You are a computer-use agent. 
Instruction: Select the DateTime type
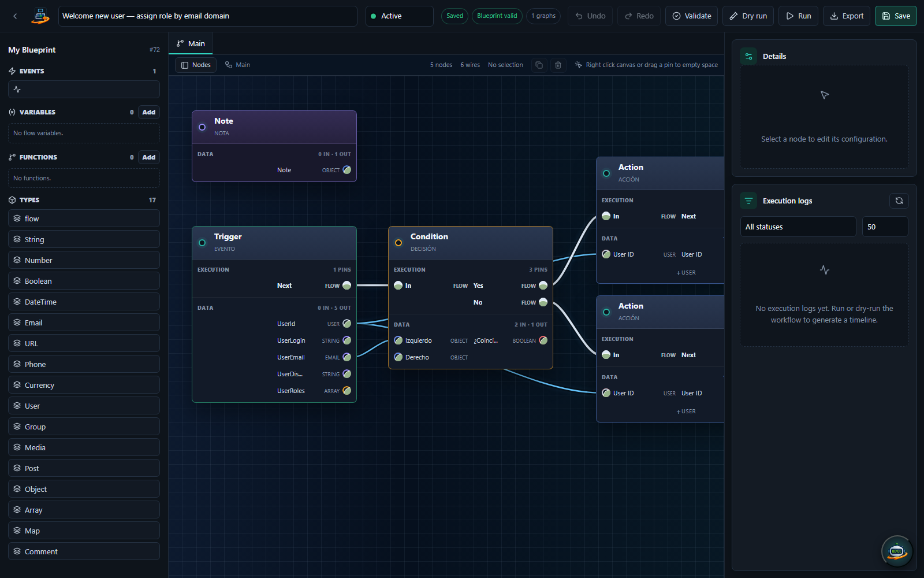click(84, 302)
